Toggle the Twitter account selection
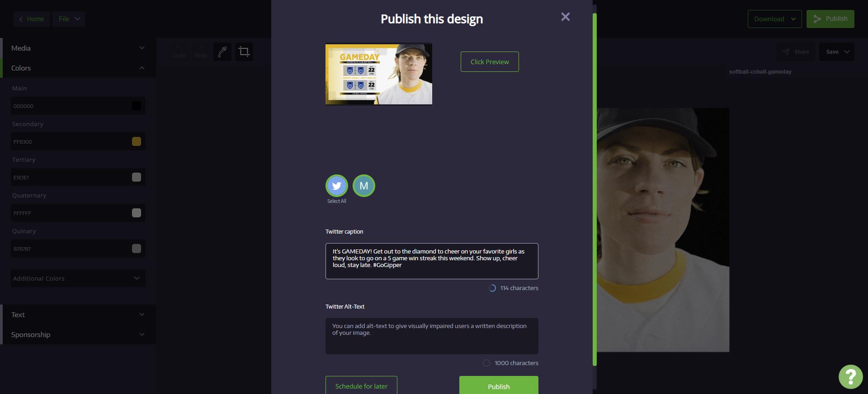This screenshot has width=868, height=394. 337,186
